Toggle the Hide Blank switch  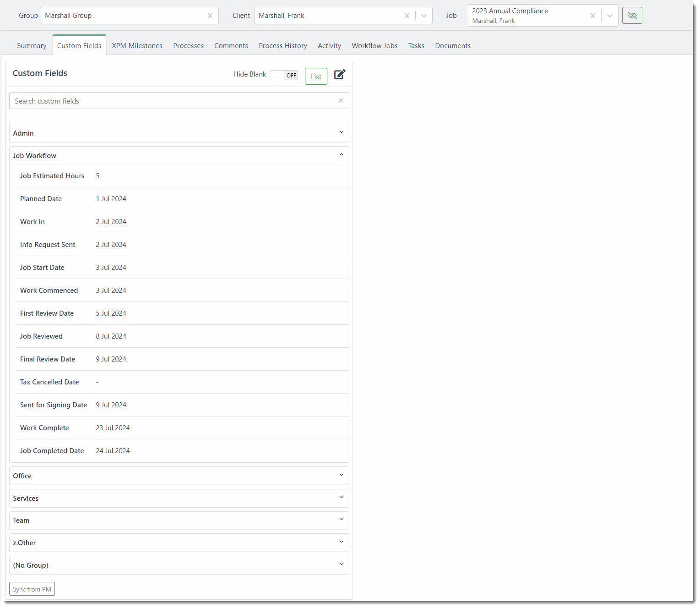[284, 75]
